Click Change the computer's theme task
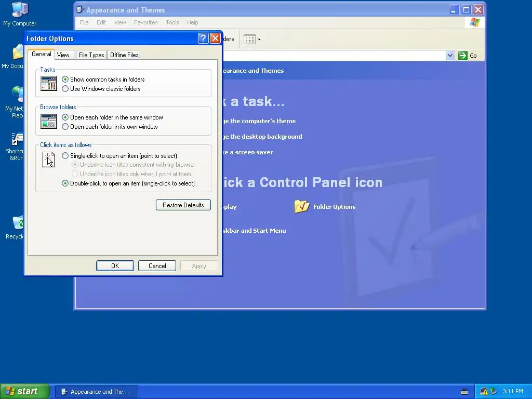532x399 pixels. click(259, 121)
